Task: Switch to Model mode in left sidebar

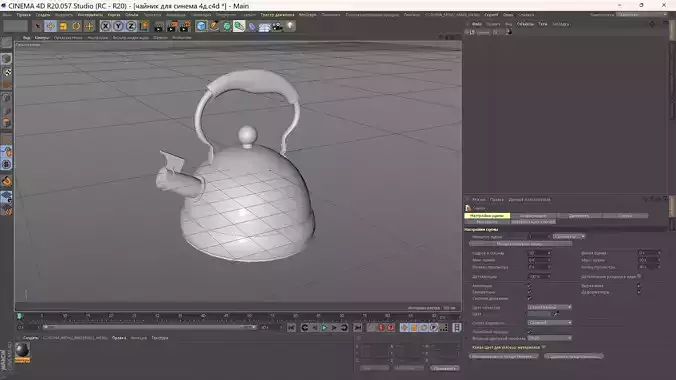Action: pos(6,59)
